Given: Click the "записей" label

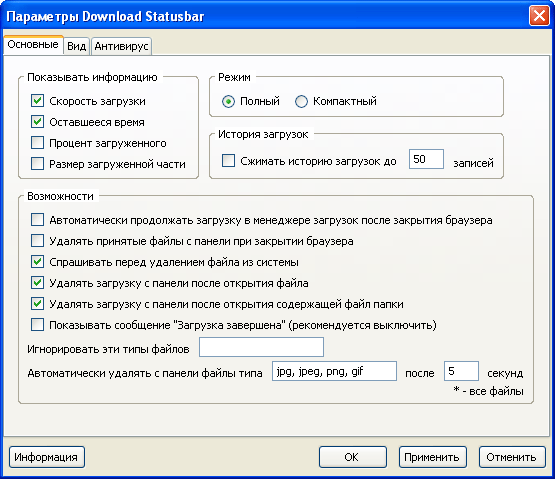Looking at the screenshot, I should pos(473,163).
